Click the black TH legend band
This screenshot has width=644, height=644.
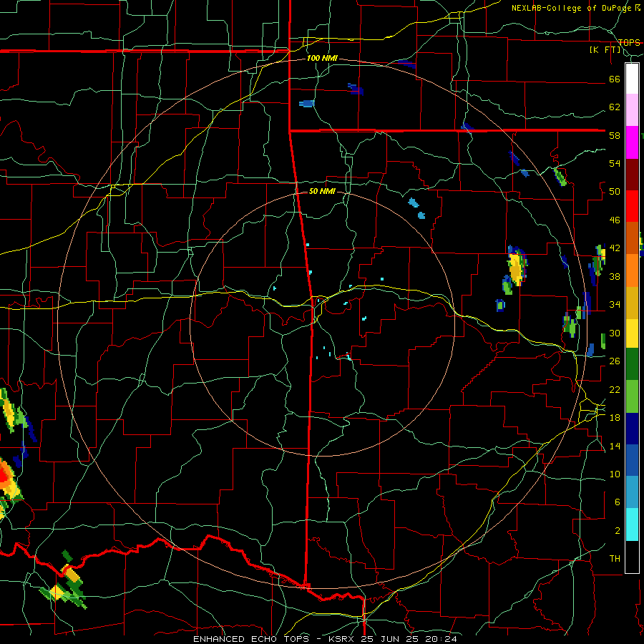[632, 557]
